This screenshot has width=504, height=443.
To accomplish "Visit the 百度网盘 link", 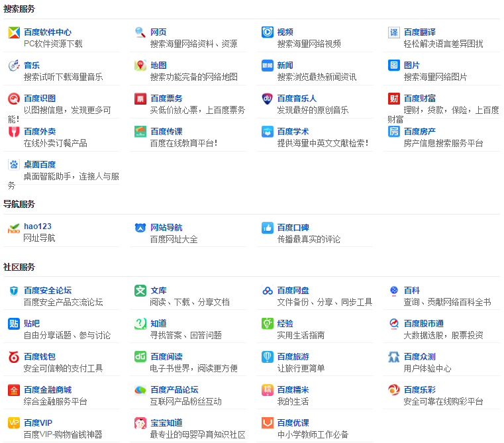I will [293, 291].
